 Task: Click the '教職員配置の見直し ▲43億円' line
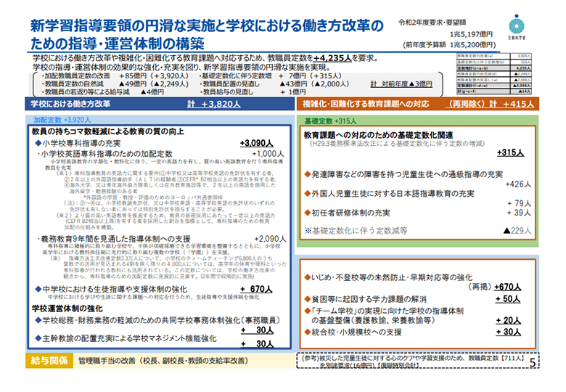click(274, 83)
